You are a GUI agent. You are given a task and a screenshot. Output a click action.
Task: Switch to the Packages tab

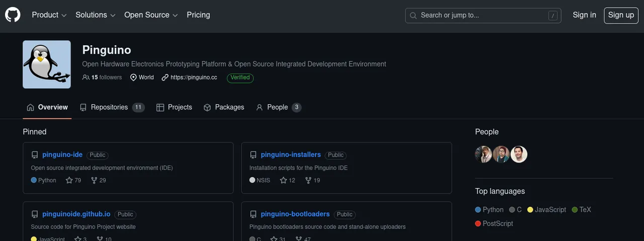coord(224,107)
